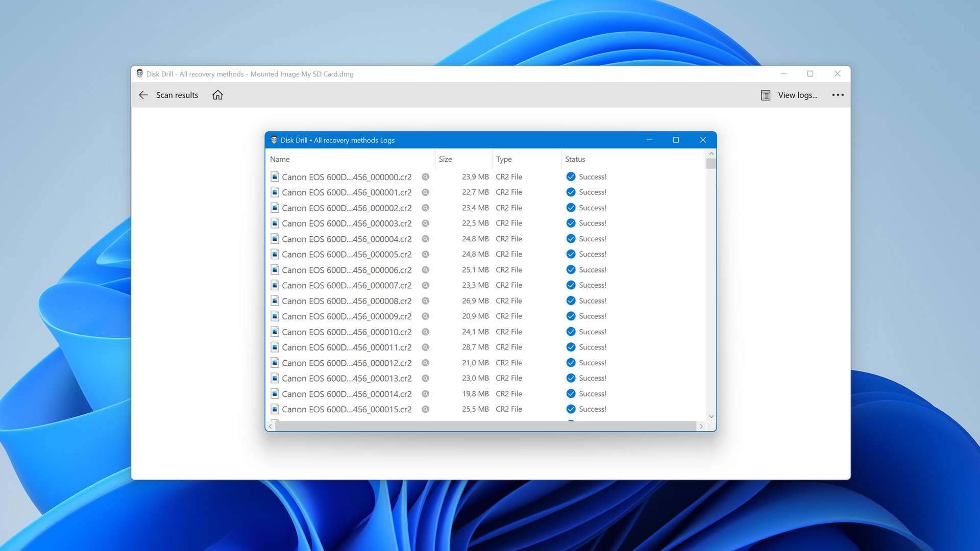Sort logs by the Type column header
This screenshot has width=980, height=551.
(x=527, y=159)
